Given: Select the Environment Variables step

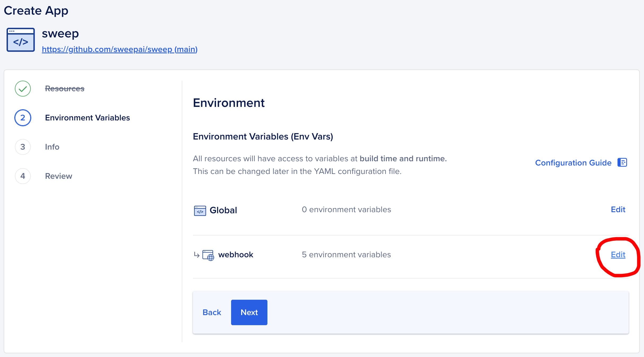Looking at the screenshot, I should pyautogui.click(x=87, y=118).
